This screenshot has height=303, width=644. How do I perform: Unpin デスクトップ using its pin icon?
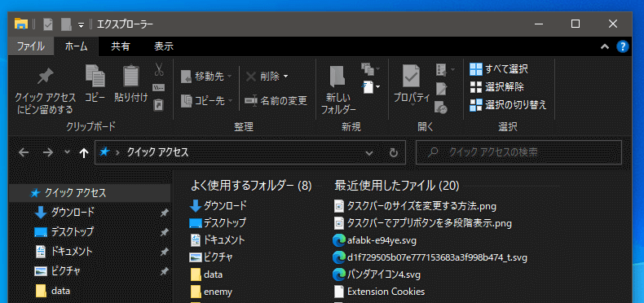pyautogui.click(x=164, y=232)
